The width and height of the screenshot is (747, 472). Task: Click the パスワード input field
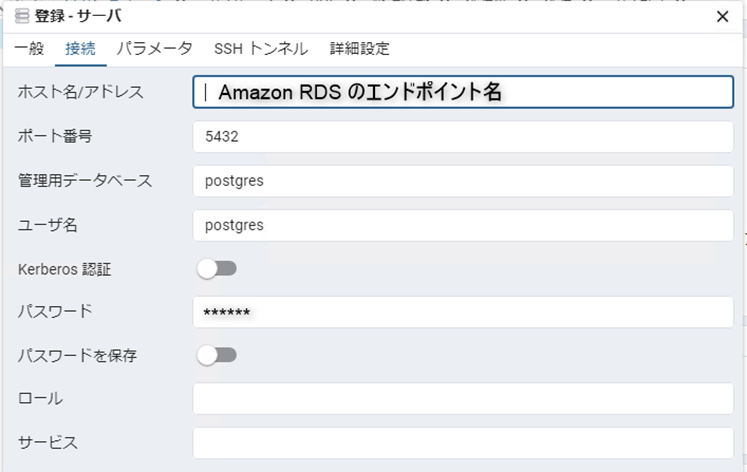463,312
